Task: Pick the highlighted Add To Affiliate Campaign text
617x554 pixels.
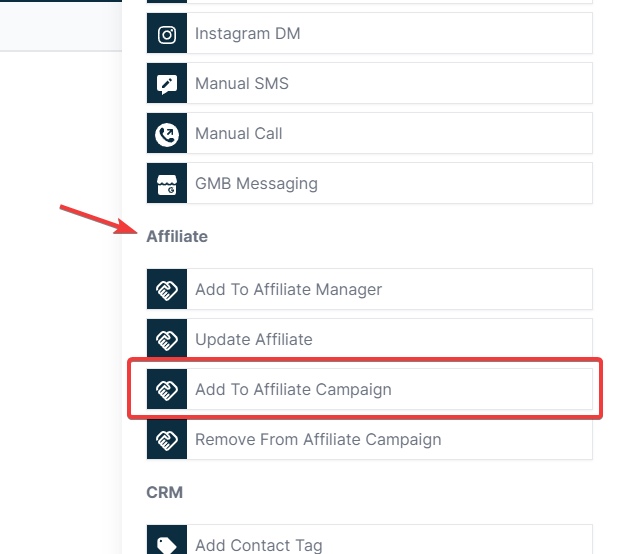Action: 294,390
